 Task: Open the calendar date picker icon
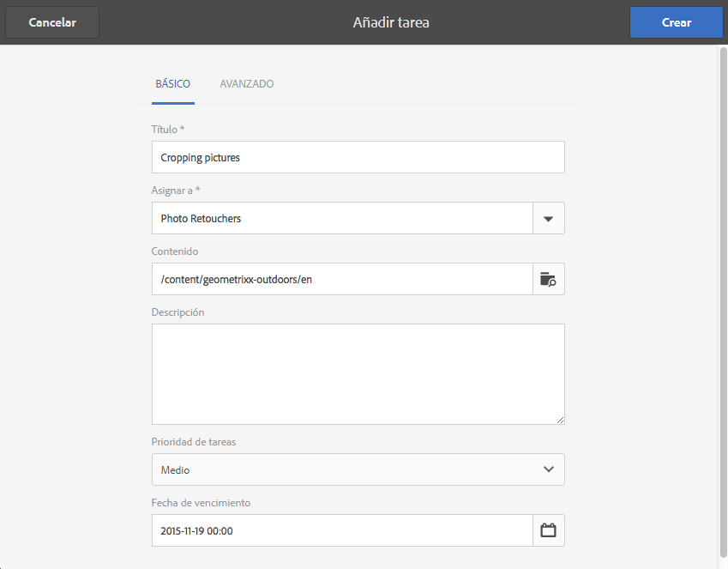coord(549,530)
